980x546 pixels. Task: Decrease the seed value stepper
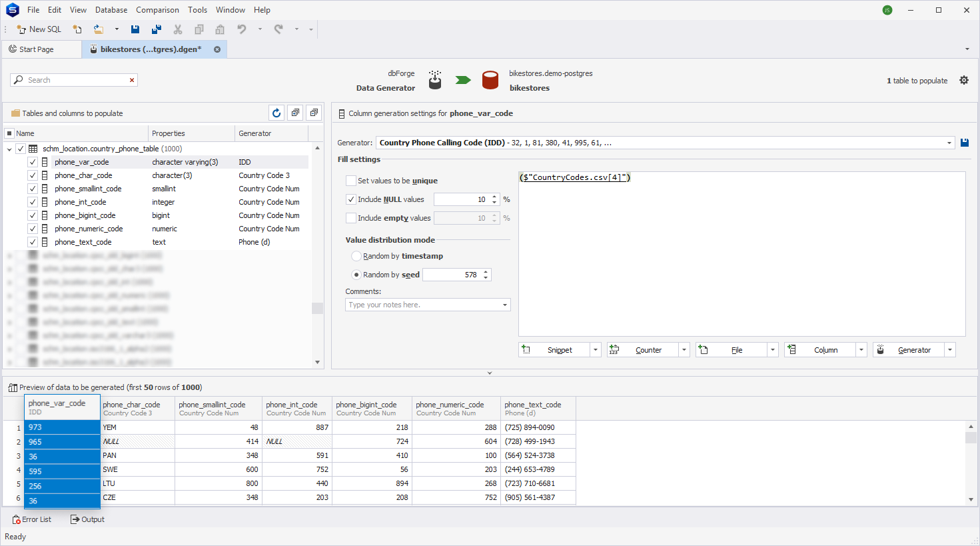tap(486, 277)
